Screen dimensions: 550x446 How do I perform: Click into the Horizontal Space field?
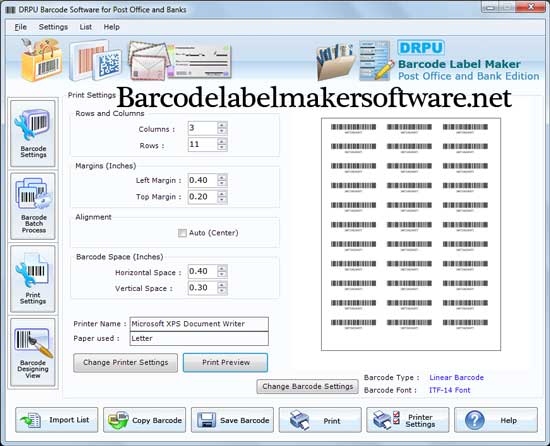pos(203,271)
